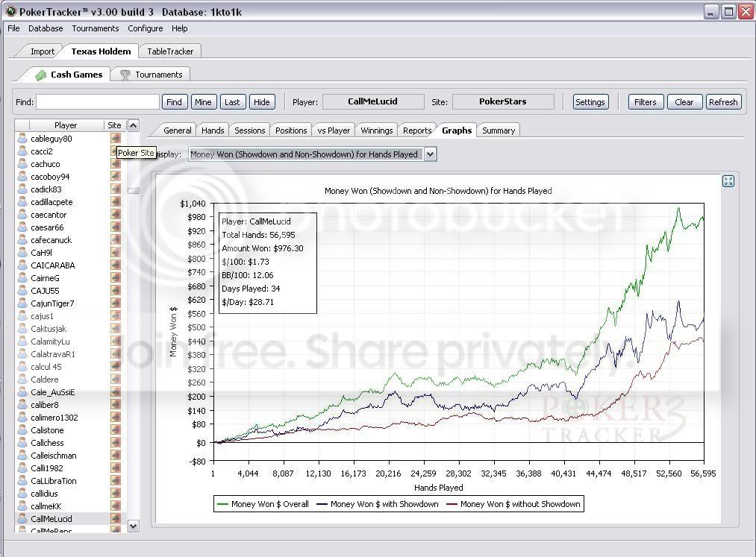This screenshot has height=557, width=756.
Task: Click Money Won $ Overall legend entry
Action: coord(263,504)
